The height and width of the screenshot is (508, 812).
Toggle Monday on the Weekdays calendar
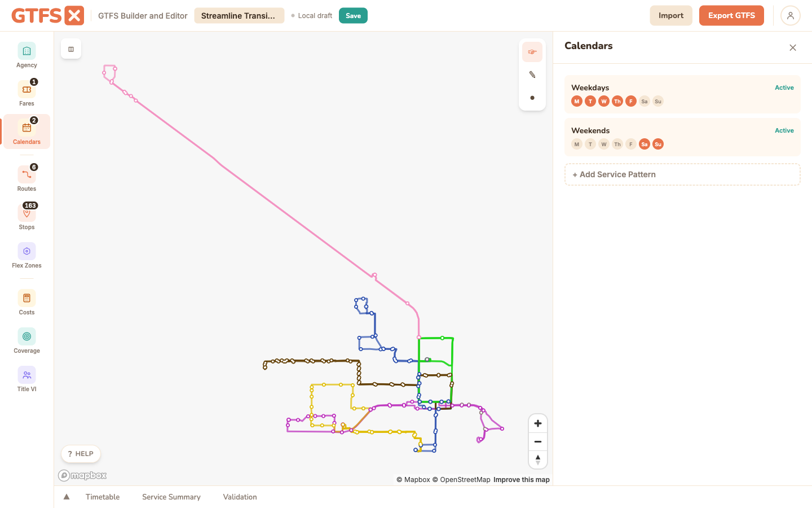(577, 102)
